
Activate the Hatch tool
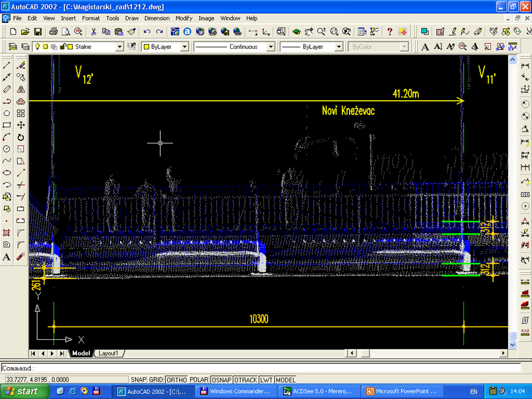coord(7,232)
